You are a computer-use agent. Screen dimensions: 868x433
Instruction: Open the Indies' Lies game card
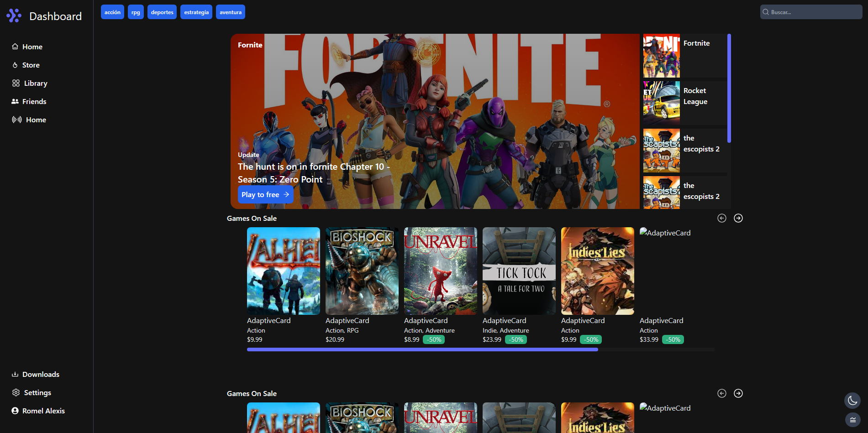click(598, 271)
